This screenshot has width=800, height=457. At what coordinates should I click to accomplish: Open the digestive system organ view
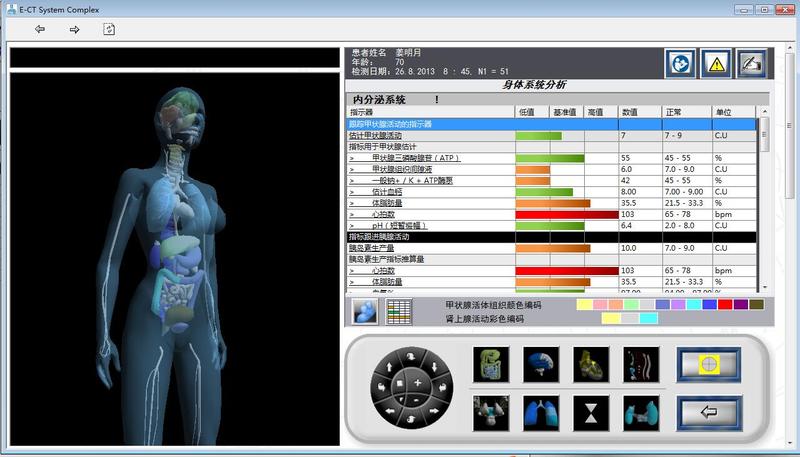tap(490, 363)
